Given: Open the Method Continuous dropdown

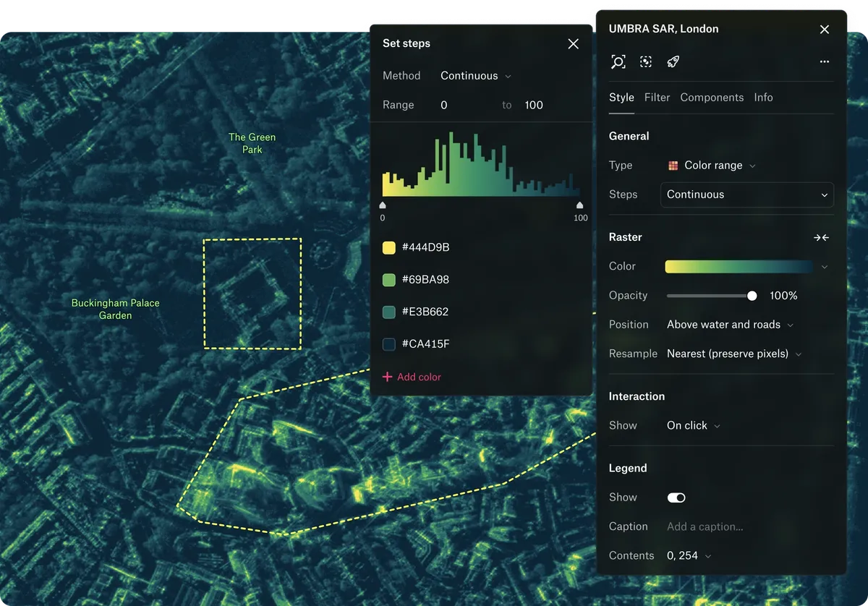Looking at the screenshot, I should click(476, 76).
